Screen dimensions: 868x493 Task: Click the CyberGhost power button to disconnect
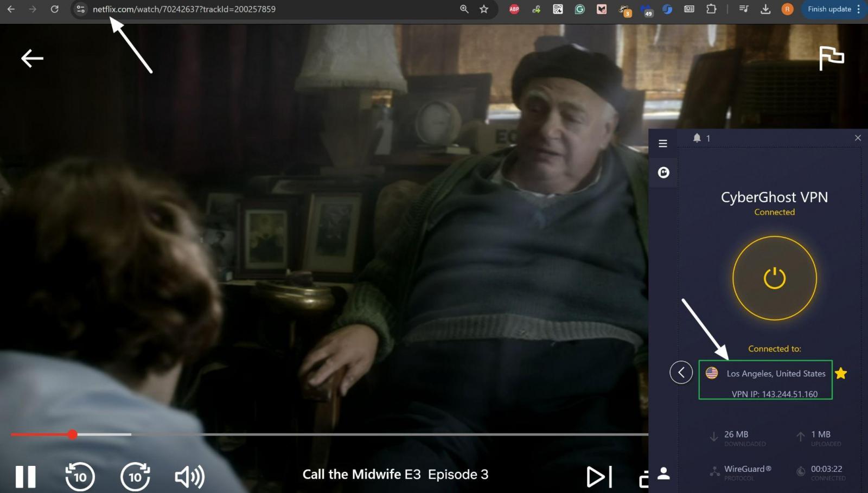[774, 278]
